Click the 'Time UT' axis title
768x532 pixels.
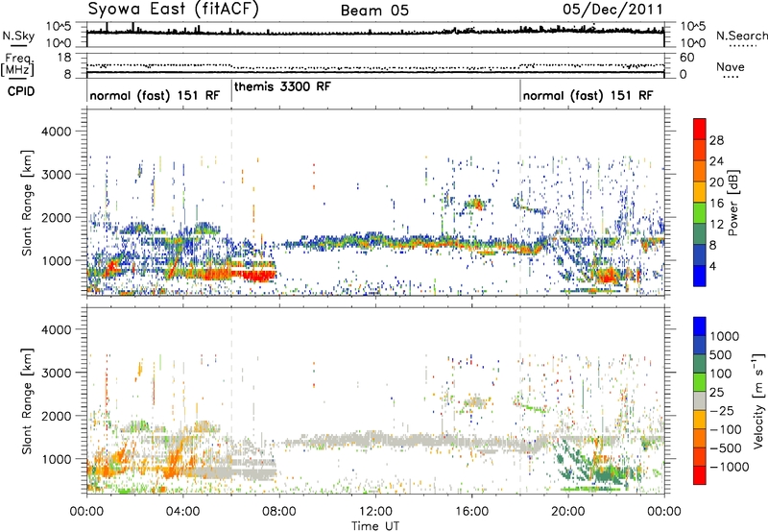[x=375, y=526]
